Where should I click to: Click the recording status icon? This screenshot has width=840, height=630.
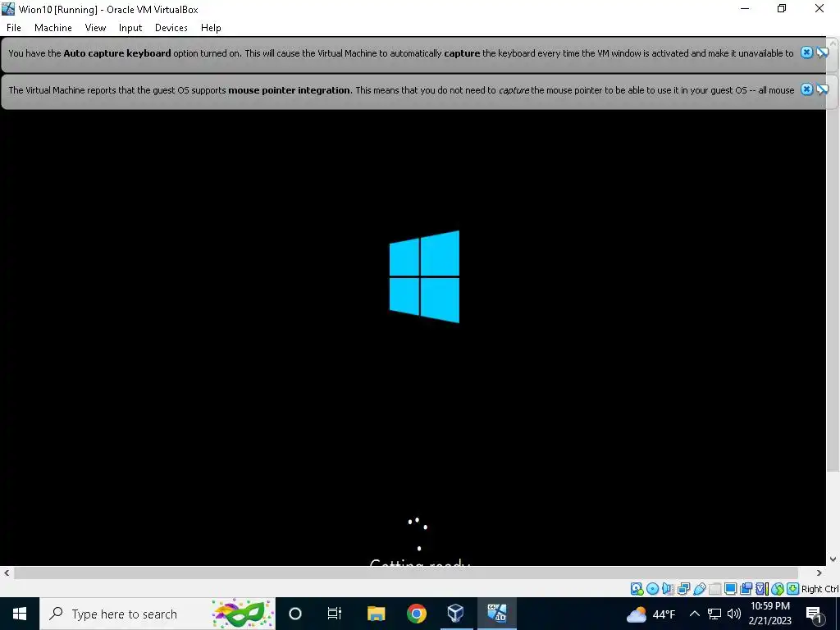coord(746,589)
